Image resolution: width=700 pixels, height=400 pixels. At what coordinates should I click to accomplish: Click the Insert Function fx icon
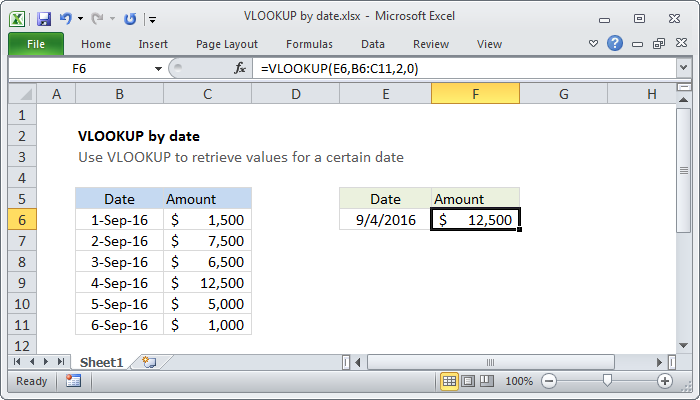coord(240,68)
